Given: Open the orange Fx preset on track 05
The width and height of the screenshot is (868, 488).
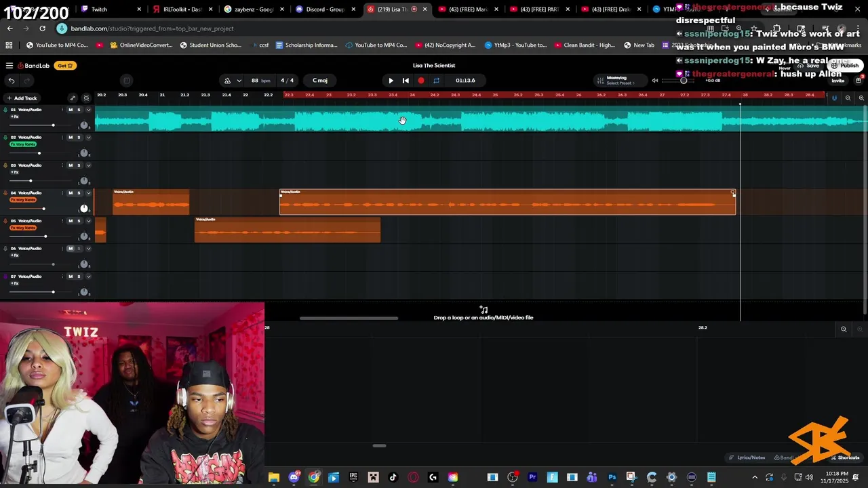Looking at the screenshot, I should 23,228.
